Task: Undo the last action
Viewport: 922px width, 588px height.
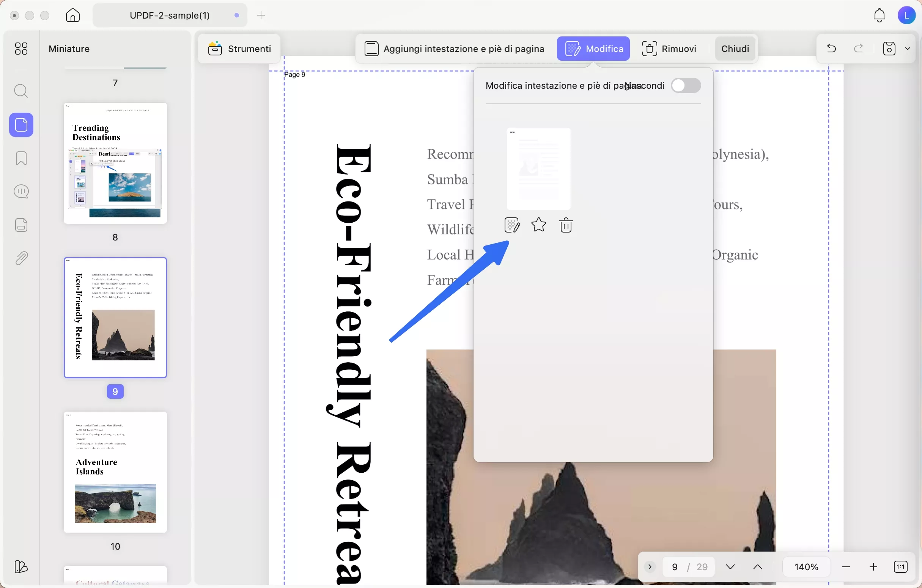Action: click(832, 48)
